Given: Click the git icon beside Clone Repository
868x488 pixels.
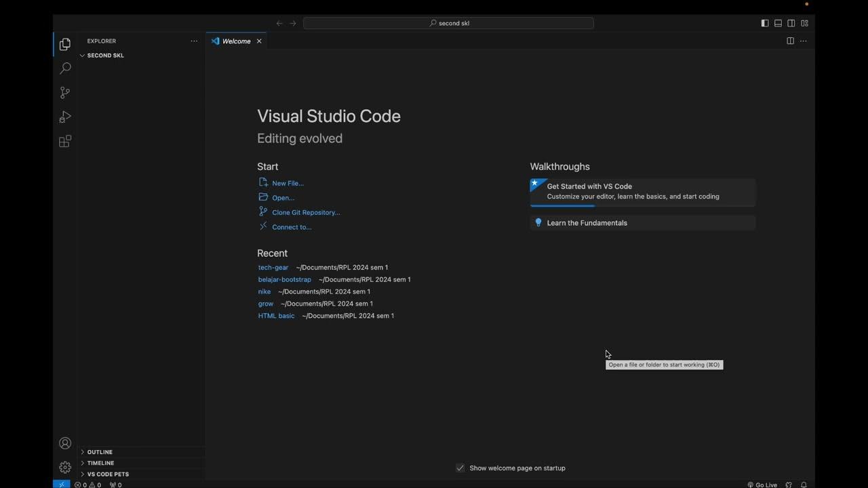Looking at the screenshot, I should (x=263, y=211).
